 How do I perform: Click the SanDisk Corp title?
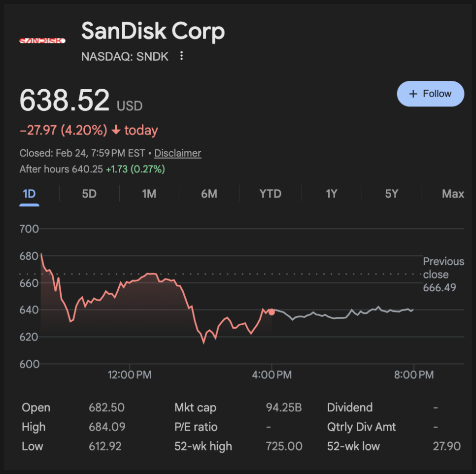point(153,31)
